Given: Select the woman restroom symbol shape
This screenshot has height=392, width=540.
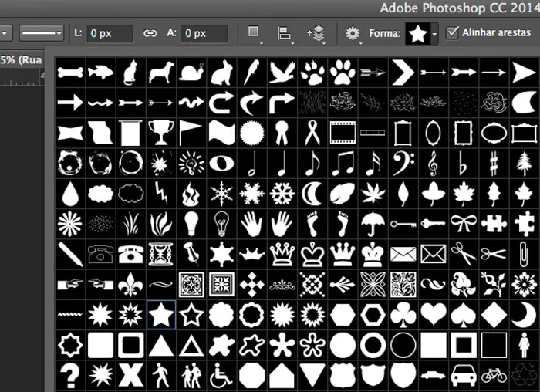Looking at the screenshot, I should [x=524, y=345].
